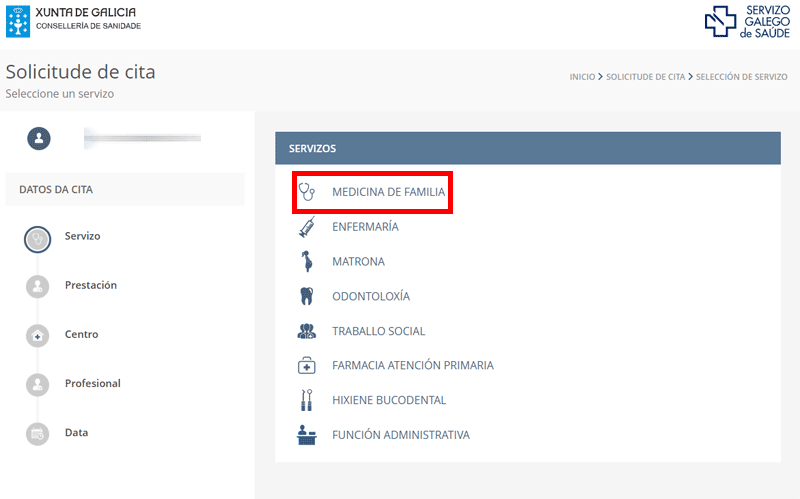Click the Solicitude de cita page title
This screenshot has height=499, width=800.
click(81, 71)
